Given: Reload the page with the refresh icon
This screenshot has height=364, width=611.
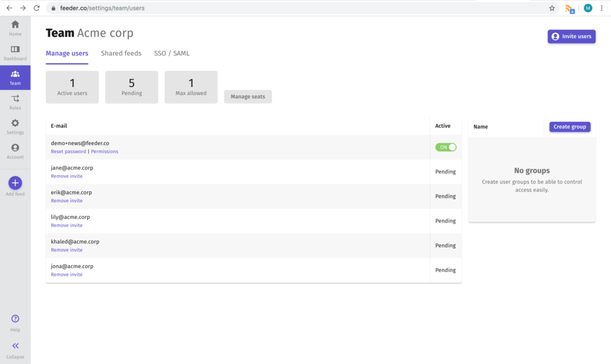Looking at the screenshot, I should 36,8.
